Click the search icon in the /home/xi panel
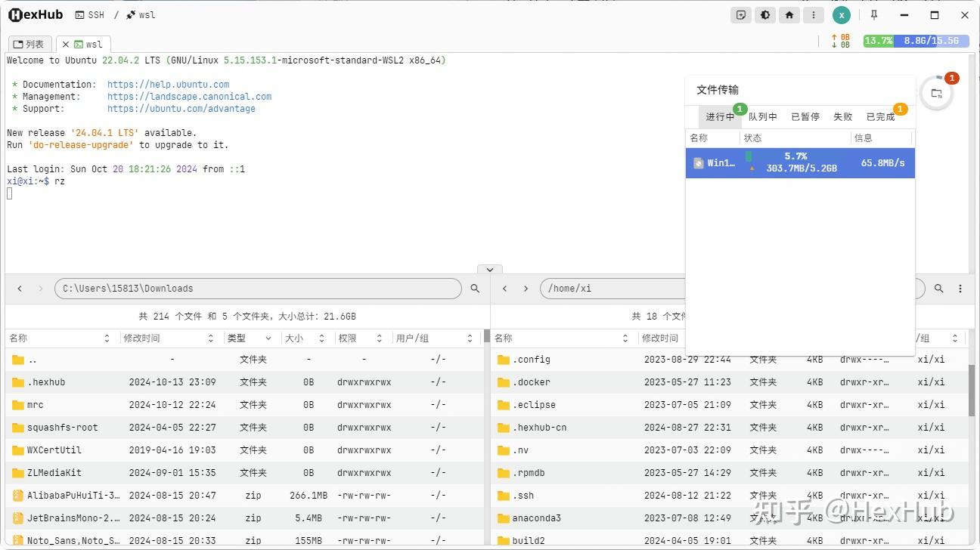 click(938, 288)
